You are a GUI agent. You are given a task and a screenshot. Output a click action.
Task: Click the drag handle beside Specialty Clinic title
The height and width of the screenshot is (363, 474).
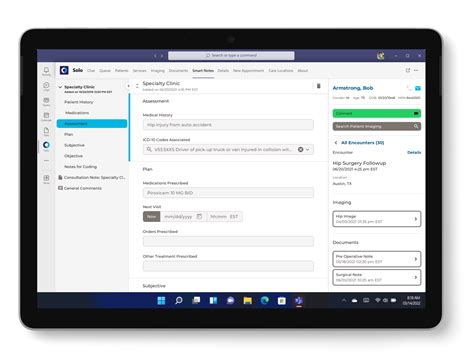[137, 86]
